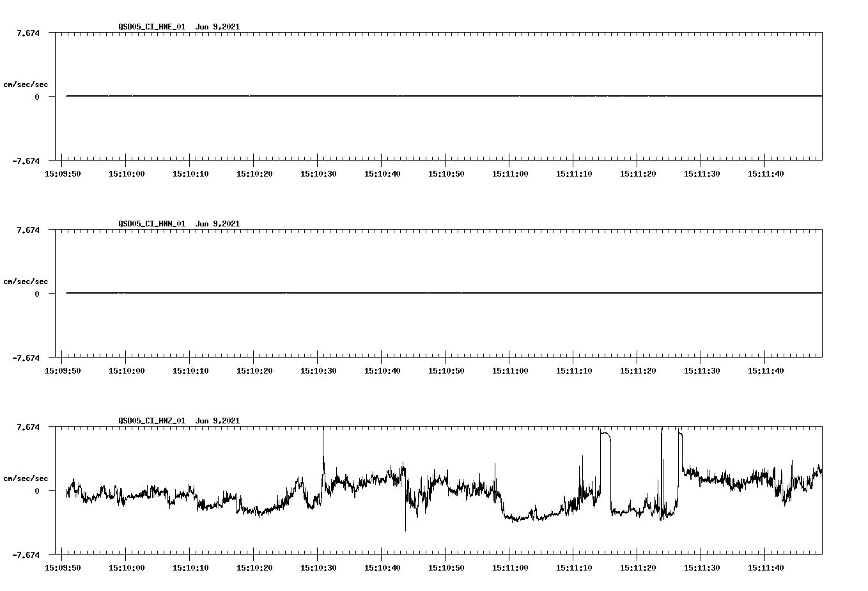Click the 15:10:30 time label under HNN plot
868x591 pixels.
[318, 370]
